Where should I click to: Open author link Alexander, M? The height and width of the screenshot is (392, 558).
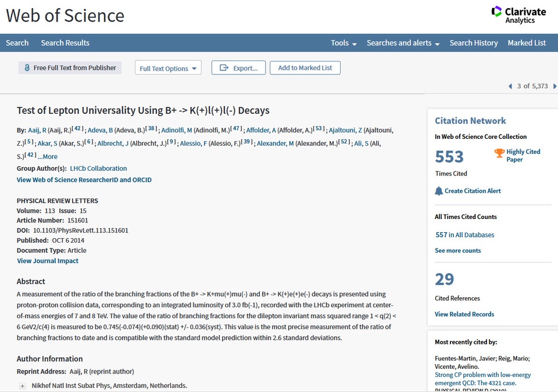pyautogui.click(x=275, y=143)
